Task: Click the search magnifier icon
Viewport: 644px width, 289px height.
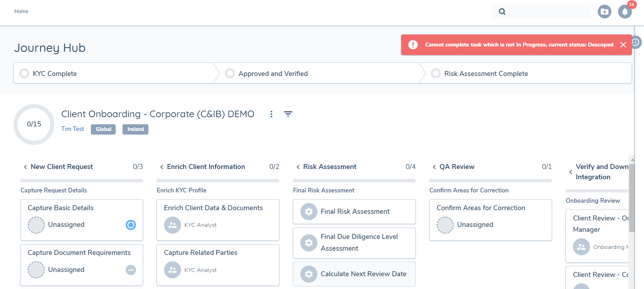Action: pyautogui.click(x=502, y=12)
